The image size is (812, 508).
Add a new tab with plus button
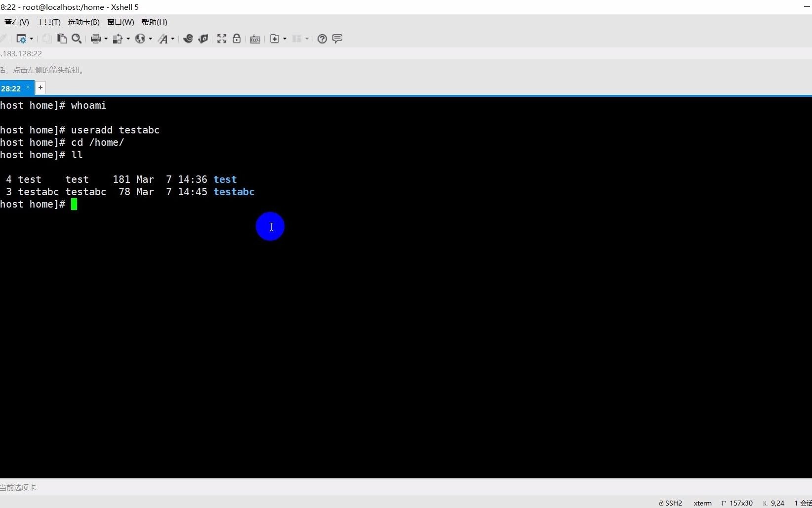pos(41,87)
